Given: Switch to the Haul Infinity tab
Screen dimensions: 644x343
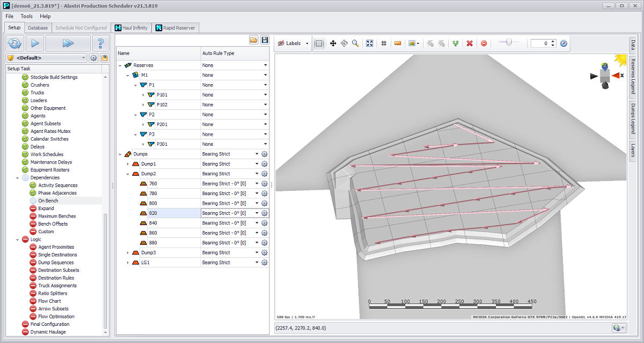Looking at the screenshot, I should click(x=131, y=28).
